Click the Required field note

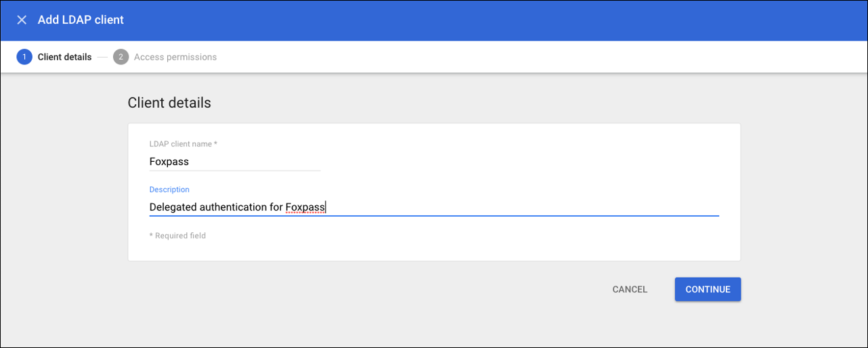[x=177, y=236]
